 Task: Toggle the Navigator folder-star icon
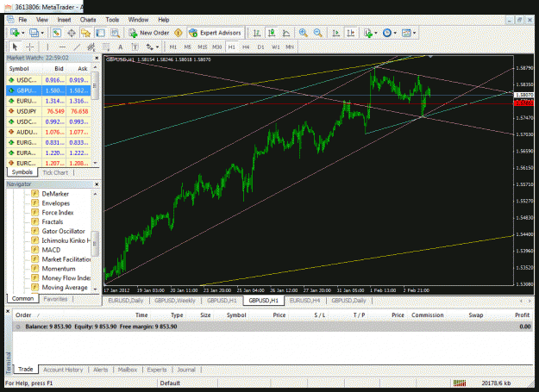point(85,33)
